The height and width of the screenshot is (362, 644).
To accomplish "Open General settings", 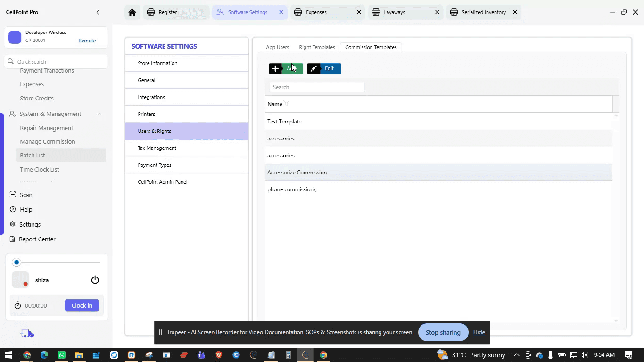I will coord(187,80).
